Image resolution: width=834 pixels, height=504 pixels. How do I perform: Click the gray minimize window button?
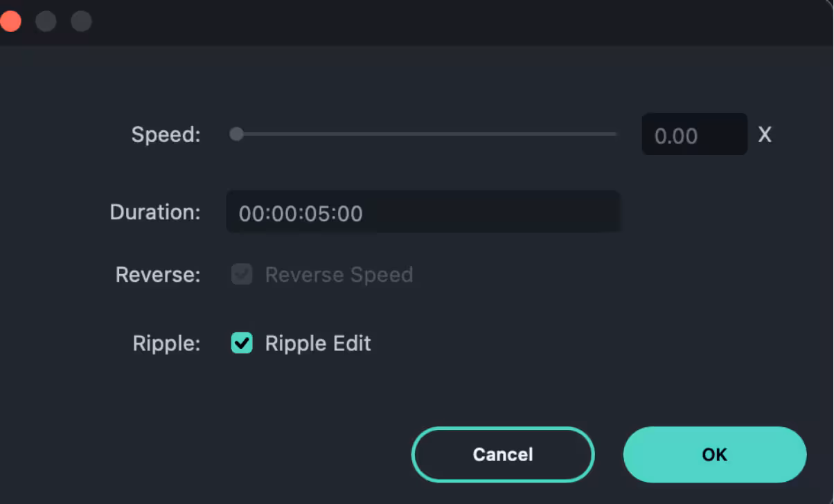pyautogui.click(x=46, y=21)
